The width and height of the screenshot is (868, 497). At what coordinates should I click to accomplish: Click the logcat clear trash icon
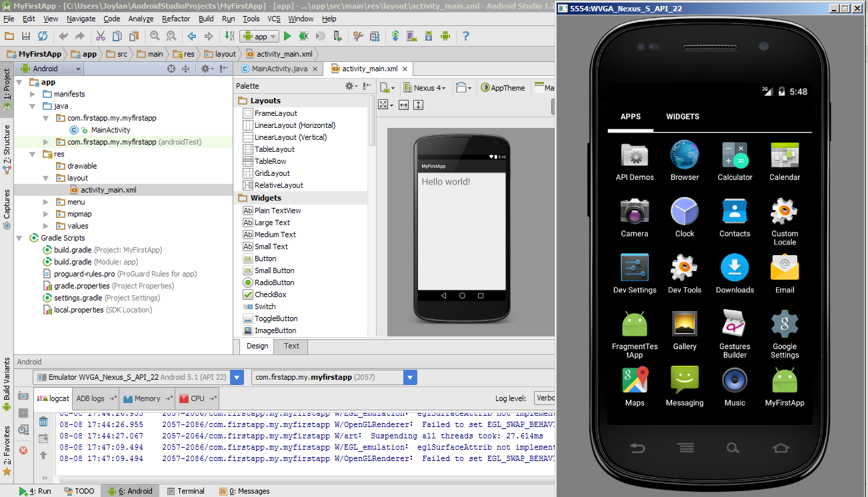point(43,422)
